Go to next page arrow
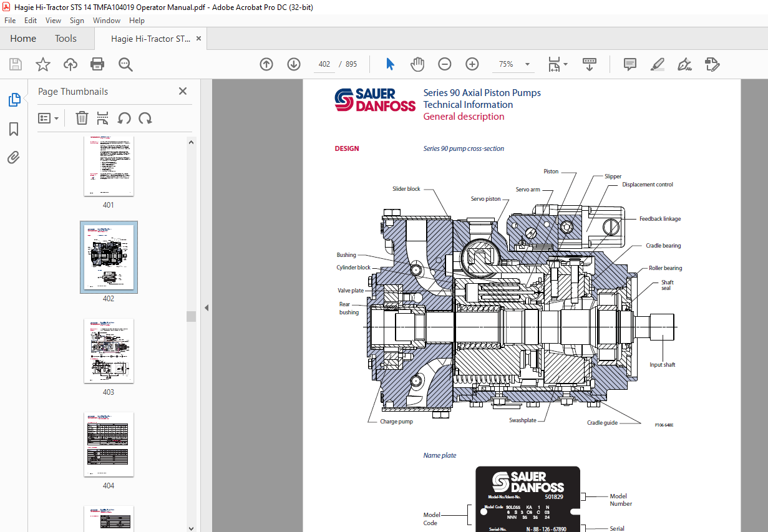768x532 pixels. 294,64
